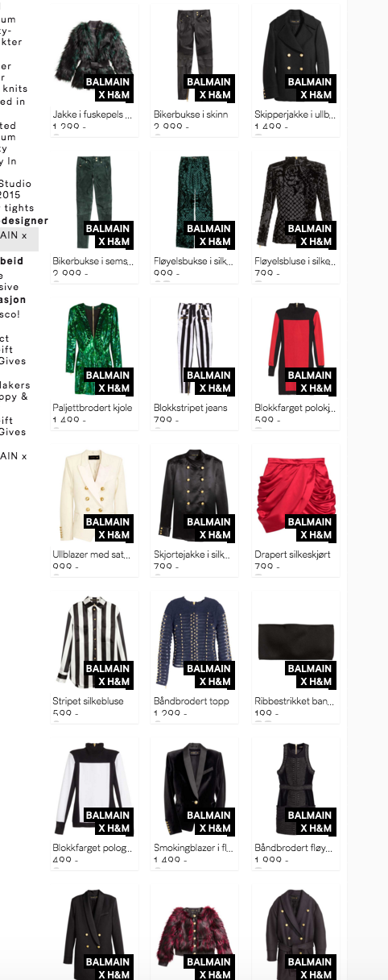Select the 'Fløyelsbukse i silk...' product title
The height and width of the screenshot is (980, 388).
coord(193,261)
